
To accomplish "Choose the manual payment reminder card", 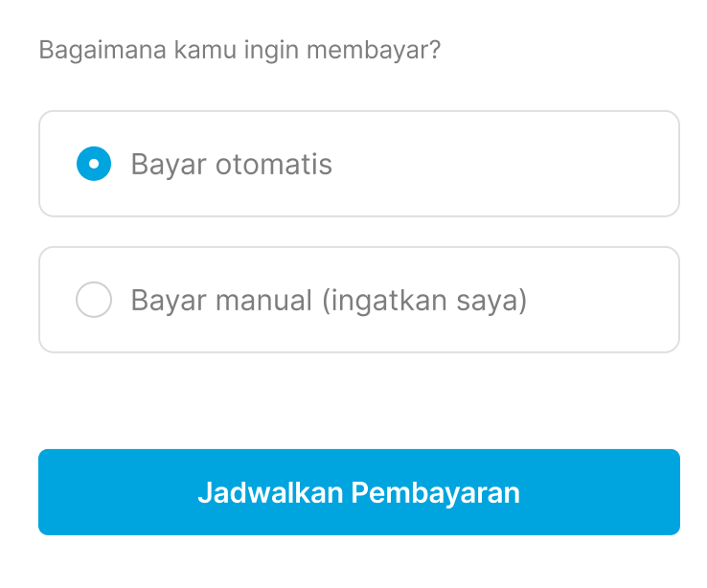I will tap(359, 300).
